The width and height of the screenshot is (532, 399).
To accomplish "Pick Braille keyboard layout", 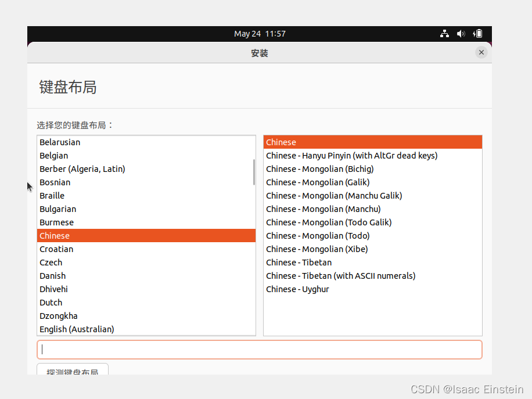I will point(146,195).
